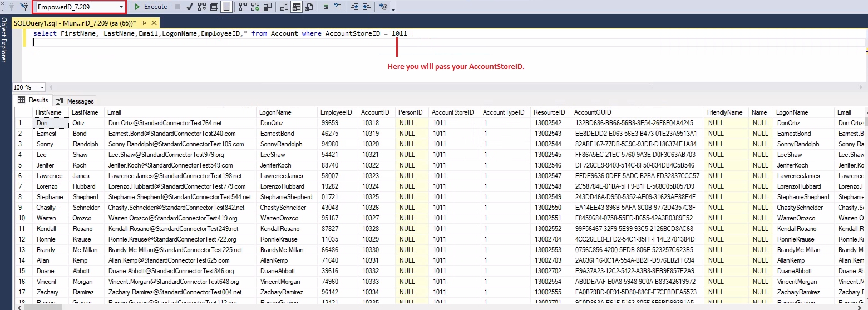Click the Cancel Executing Query stop icon
This screenshot has height=310, width=868.
pyautogui.click(x=177, y=7)
